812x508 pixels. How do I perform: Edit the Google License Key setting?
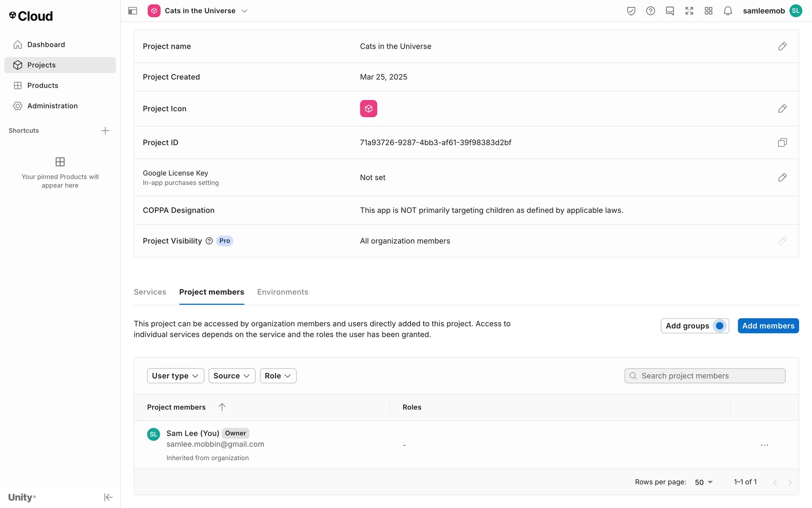click(782, 177)
